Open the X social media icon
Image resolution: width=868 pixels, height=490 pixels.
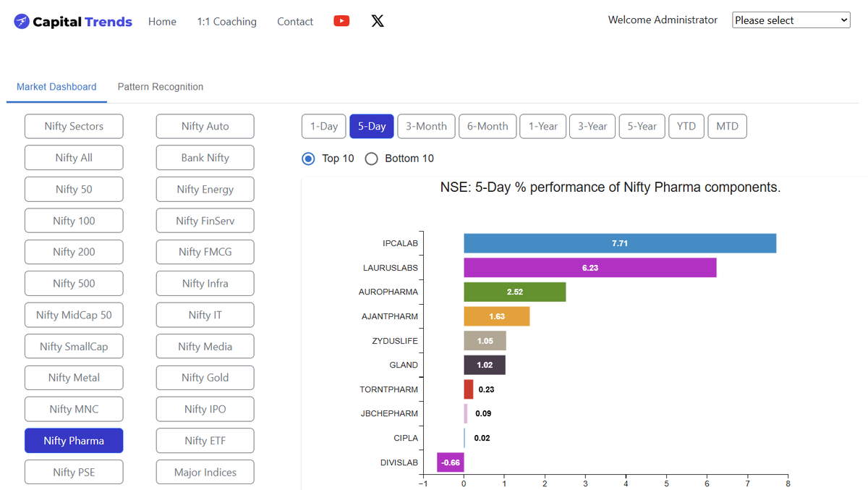[378, 21]
